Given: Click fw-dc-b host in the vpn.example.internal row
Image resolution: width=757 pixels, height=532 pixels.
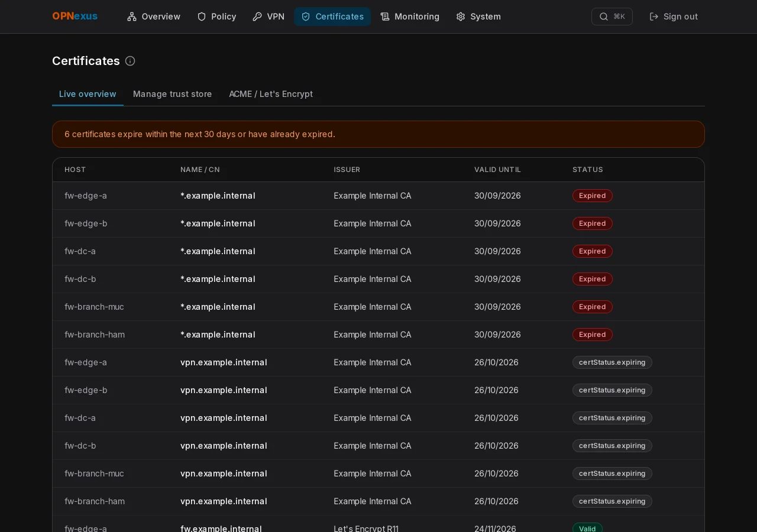Looking at the screenshot, I should pyautogui.click(x=80, y=446).
